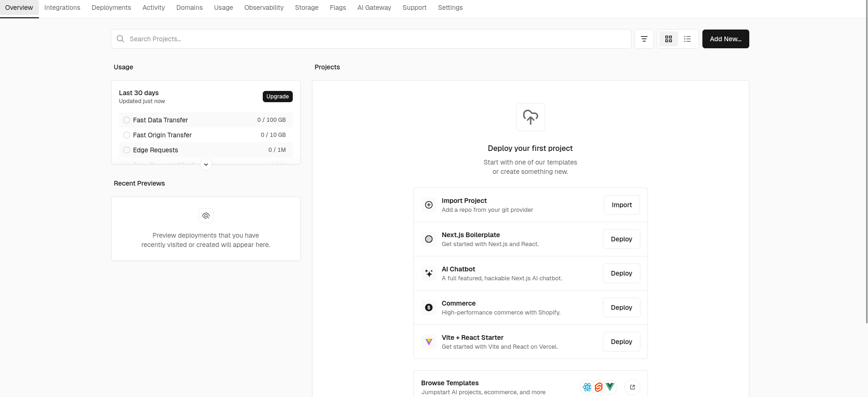Click the cloud upload deploy icon

click(x=531, y=117)
